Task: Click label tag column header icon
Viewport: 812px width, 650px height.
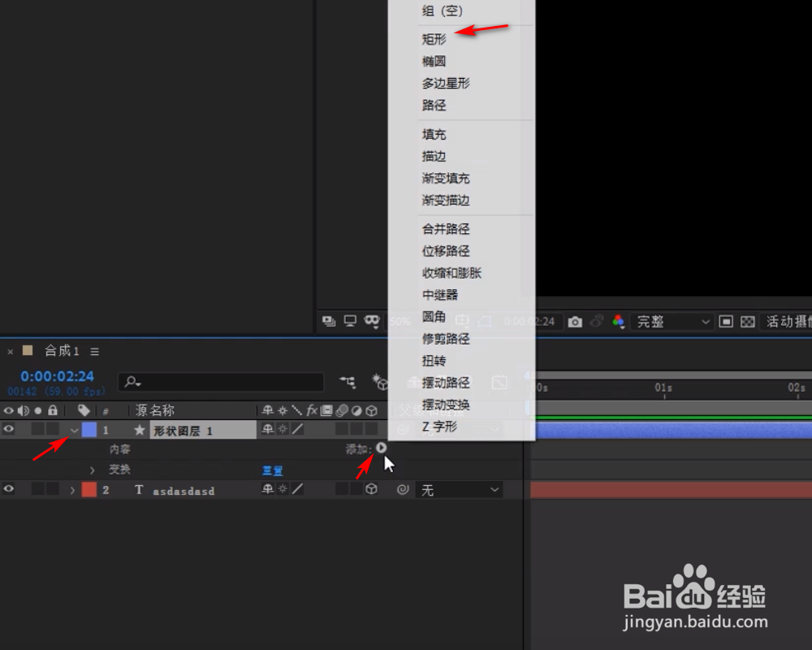Action: (84, 410)
